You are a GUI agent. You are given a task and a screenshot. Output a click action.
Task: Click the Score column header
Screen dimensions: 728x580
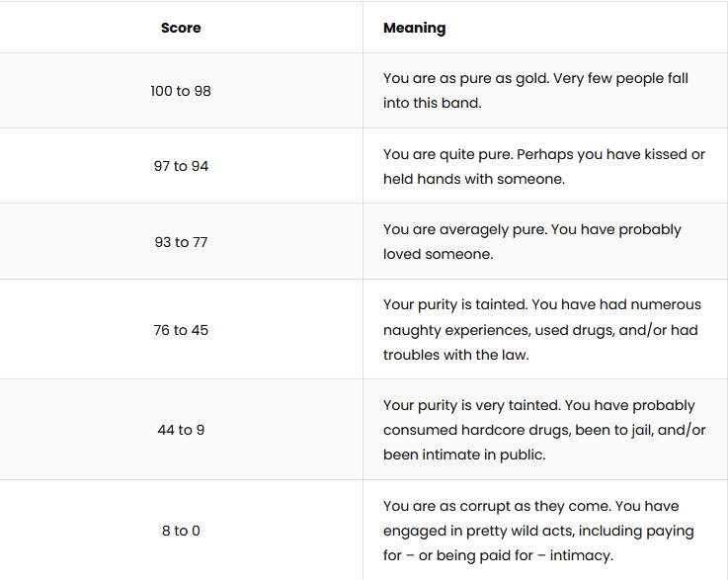point(181,28)
